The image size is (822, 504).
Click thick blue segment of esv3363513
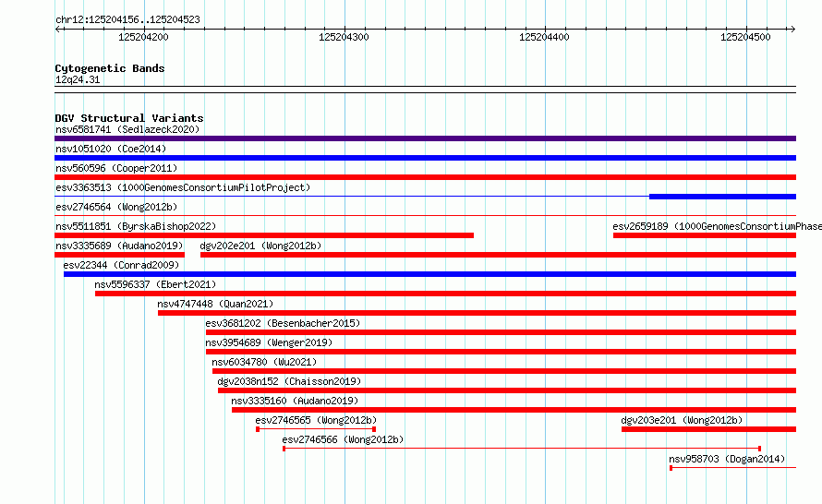pyautogui.click(x=722, y=197)
